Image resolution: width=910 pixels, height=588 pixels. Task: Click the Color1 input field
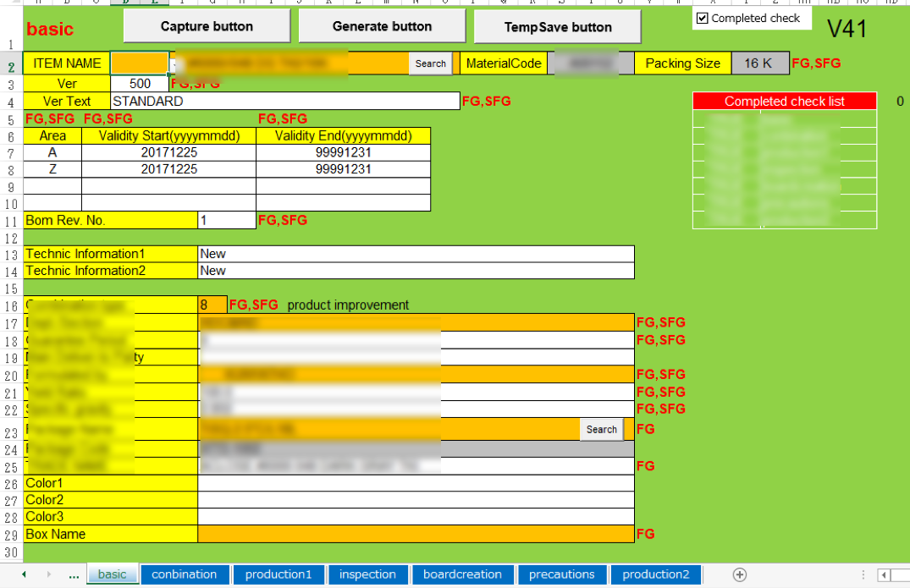pos(416,483)
